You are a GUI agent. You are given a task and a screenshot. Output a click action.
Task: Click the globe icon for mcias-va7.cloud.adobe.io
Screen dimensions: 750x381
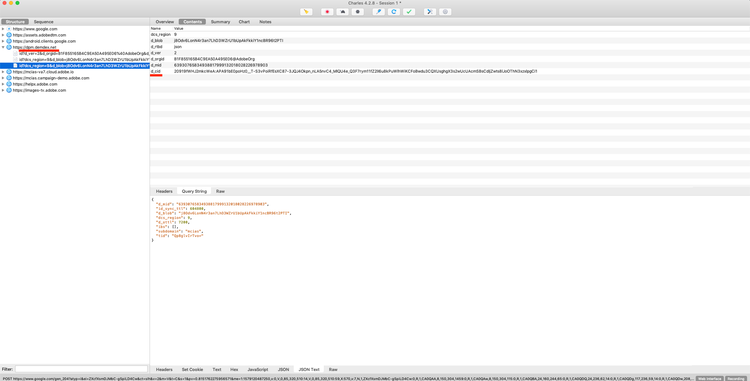point(9,72)
